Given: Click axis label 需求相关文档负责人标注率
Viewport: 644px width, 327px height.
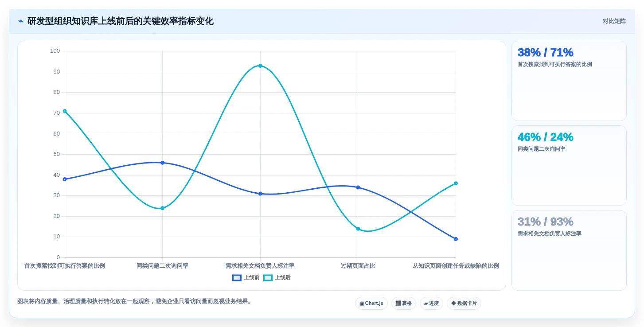Looking at the screenshot, I should click(260, 266).
